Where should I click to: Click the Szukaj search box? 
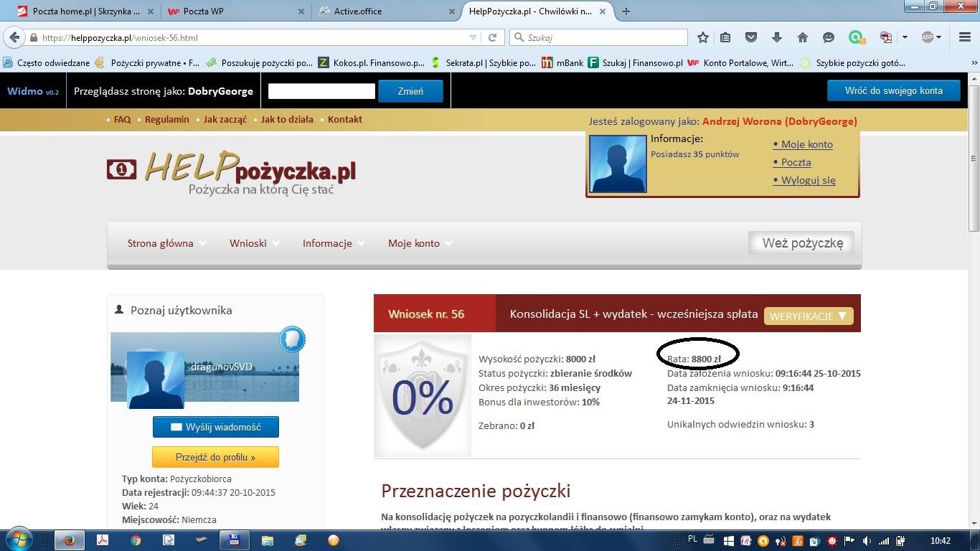pos(598,37)
